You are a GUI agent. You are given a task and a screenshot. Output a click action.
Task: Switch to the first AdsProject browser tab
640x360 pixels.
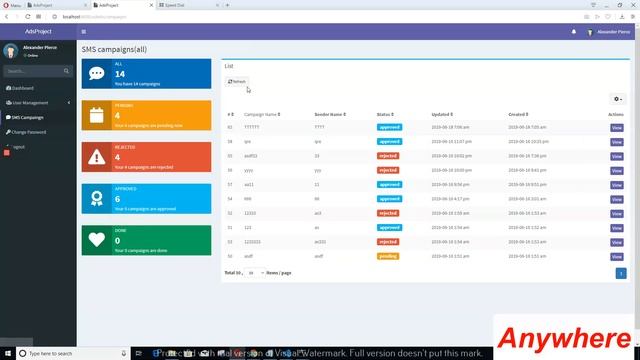[x=57, y=5]
